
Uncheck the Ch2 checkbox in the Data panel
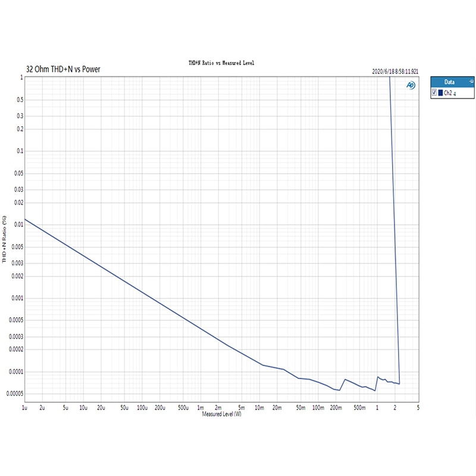coord(434,92)
